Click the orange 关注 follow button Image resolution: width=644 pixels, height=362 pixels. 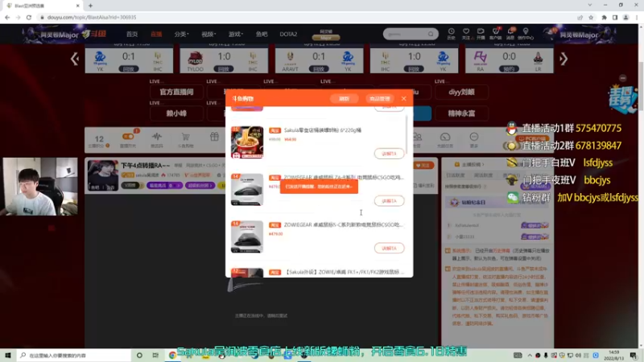pyautogui.click(x=423, y=165)
